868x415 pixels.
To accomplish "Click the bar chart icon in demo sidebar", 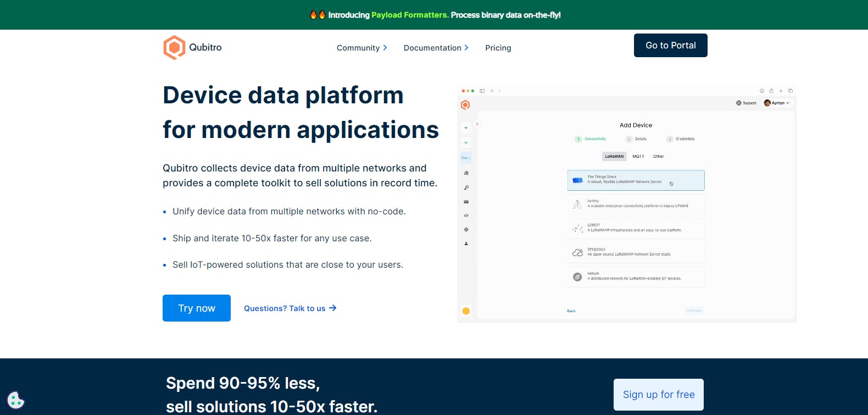I will (466, 173).
